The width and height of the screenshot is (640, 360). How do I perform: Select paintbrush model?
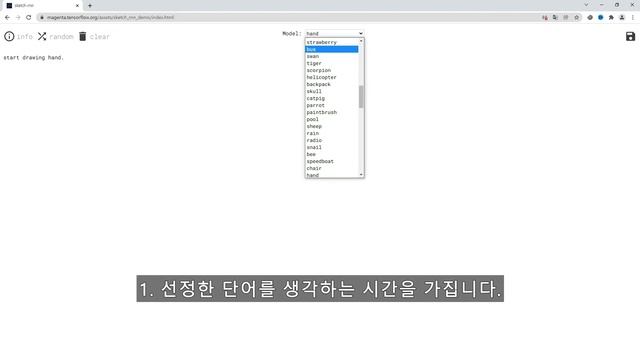332,112
